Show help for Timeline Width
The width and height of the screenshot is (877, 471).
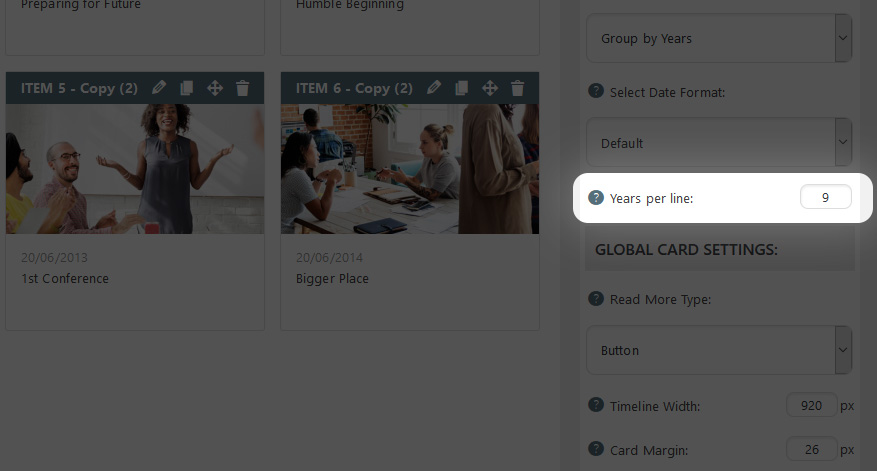click(596, 404)
